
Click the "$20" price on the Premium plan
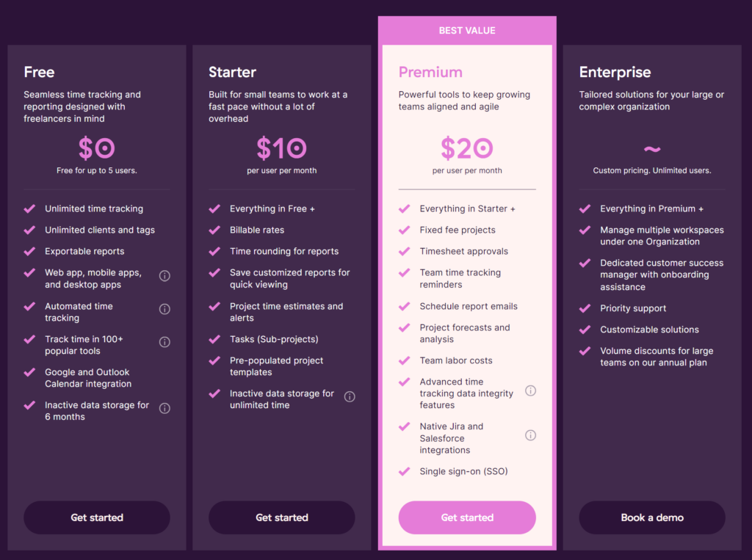coord(467,149)
